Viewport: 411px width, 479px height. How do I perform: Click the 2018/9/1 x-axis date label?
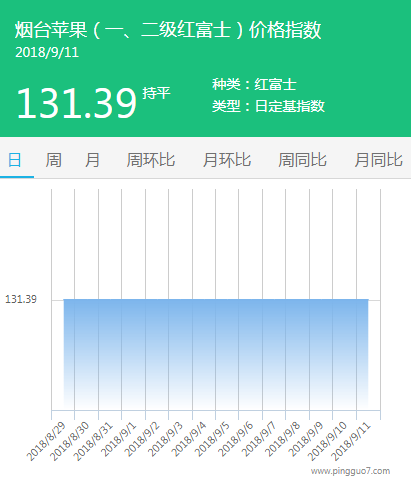[x=118, y=439]
